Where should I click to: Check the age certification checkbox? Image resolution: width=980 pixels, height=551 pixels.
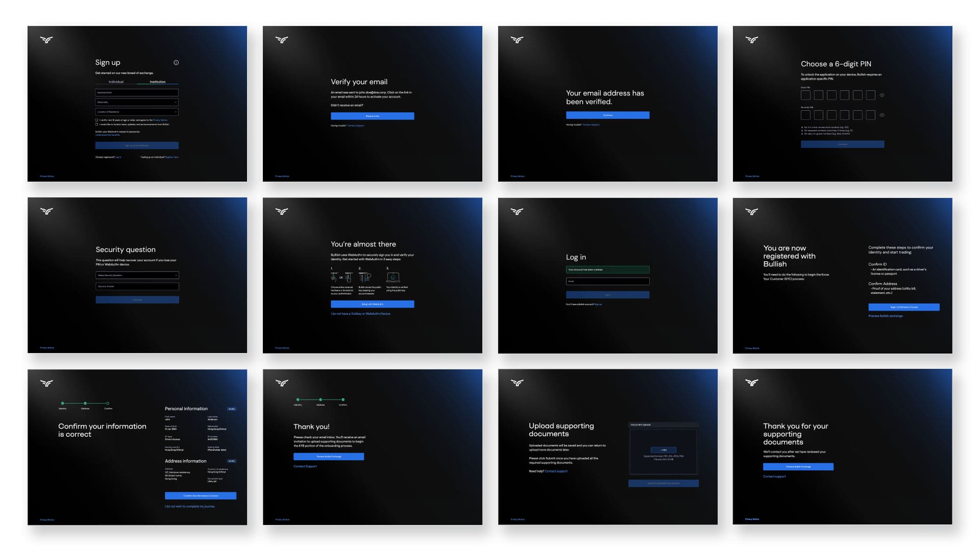[x=97, y=120]
